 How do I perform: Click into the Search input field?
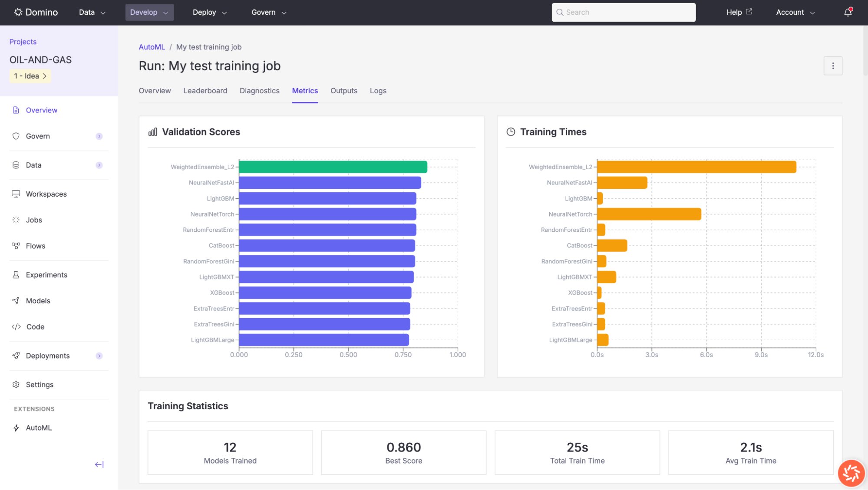pos(624,12)
